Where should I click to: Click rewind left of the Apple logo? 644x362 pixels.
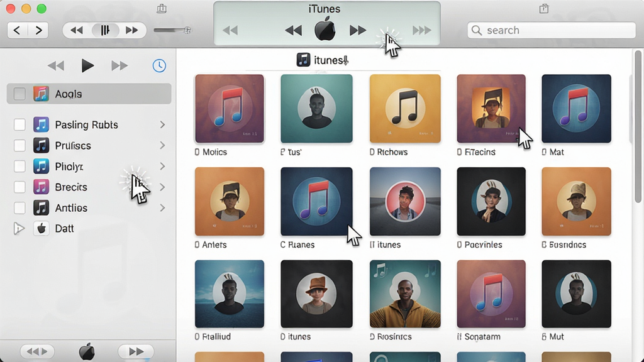coord(293,30)
